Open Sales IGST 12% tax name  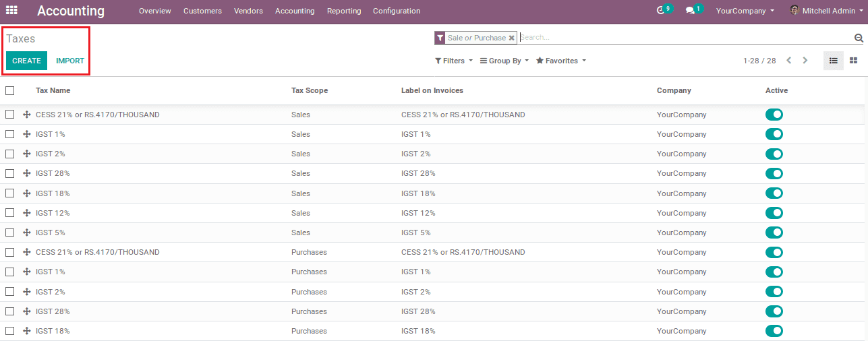(53, 213)
